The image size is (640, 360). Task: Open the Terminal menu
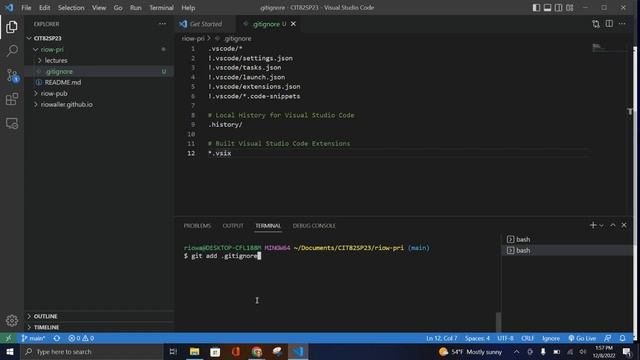[161, 8]
